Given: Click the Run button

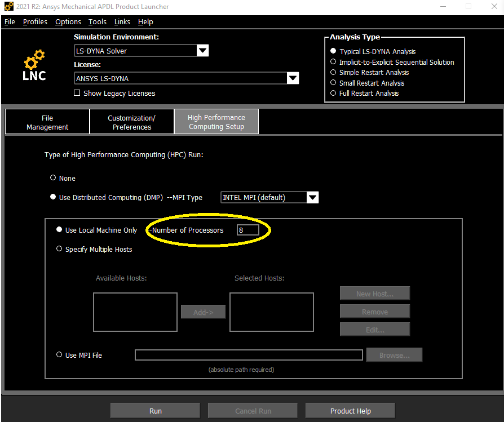Looking at the screenshot, I should tap(155, 411).
